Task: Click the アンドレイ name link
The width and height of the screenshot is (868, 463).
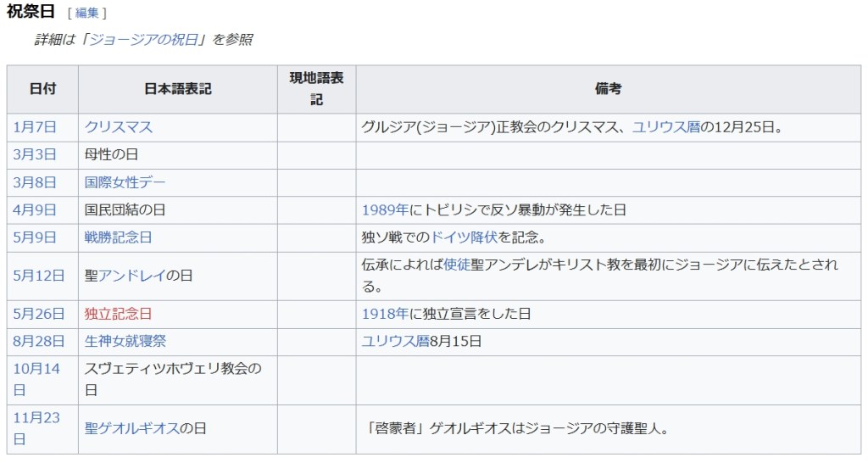Action: point(131,276)
